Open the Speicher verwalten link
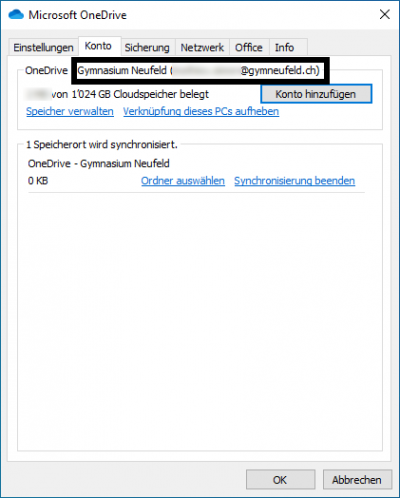Image resolution: width=400 pixels, height=498 pixels. [x=70, y=111]
